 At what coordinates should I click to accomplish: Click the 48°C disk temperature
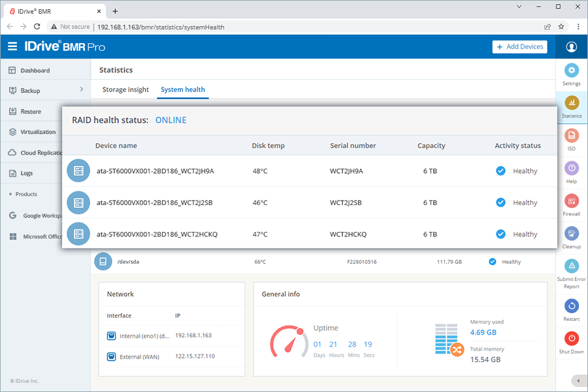tap(260, 171)
